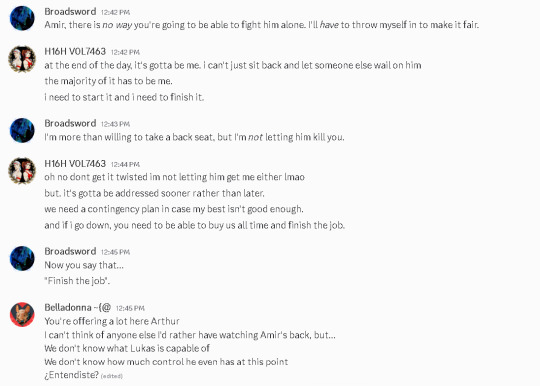540x386 pixels.
Task: Click Broadsword's avatar on 12:42 PM message
Action: (x=22, y=18)
